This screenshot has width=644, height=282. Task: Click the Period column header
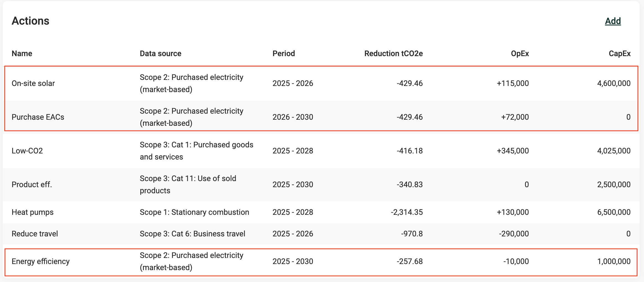(284, 53)
